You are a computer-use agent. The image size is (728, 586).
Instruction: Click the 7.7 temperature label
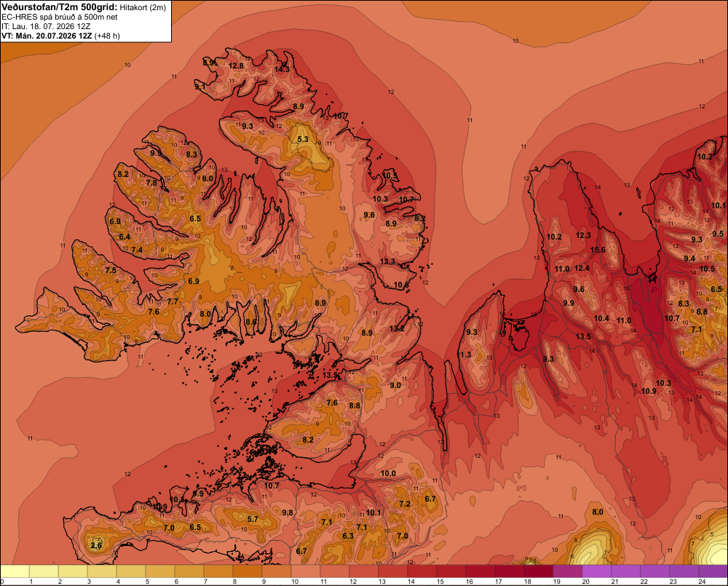[173, 301]
